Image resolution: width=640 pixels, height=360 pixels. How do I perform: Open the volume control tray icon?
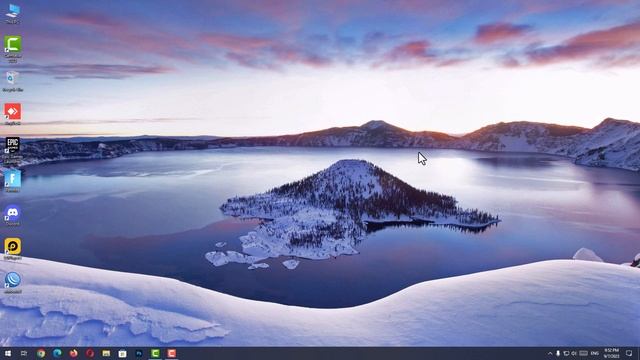click(574, 353)
